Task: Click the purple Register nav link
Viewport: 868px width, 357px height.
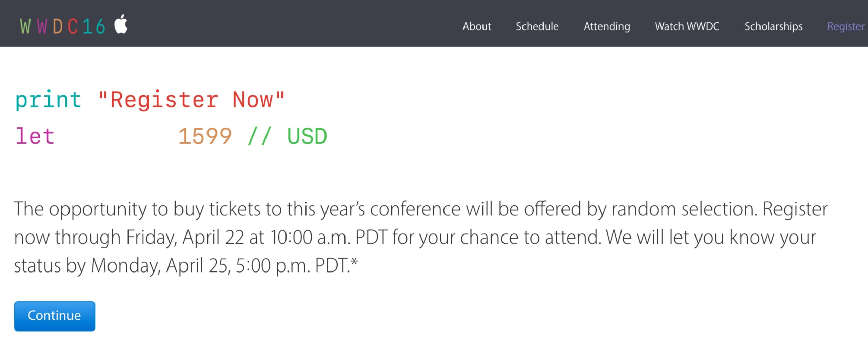Action: pos(846,27)
